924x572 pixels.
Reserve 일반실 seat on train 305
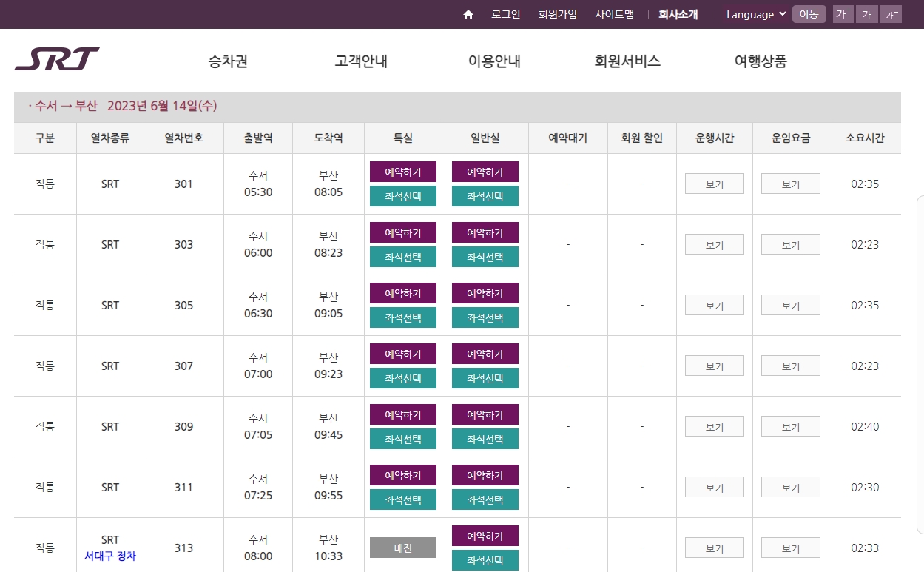[485, 293]
